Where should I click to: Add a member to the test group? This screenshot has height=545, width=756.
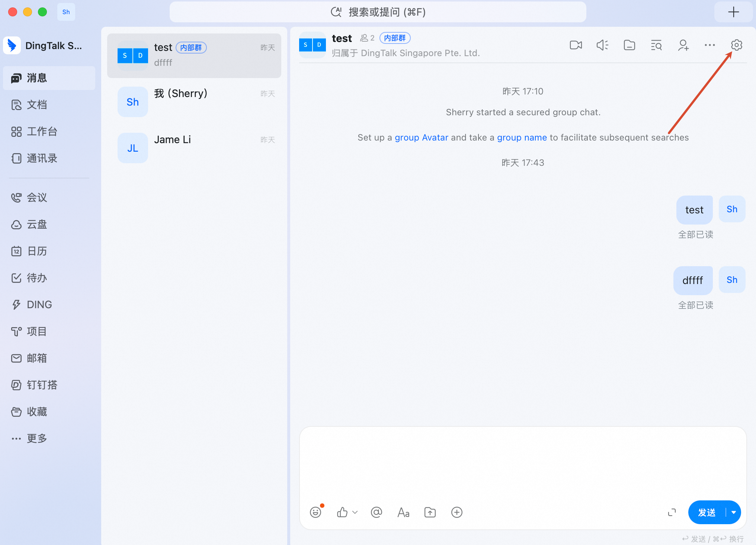(683, 45)
